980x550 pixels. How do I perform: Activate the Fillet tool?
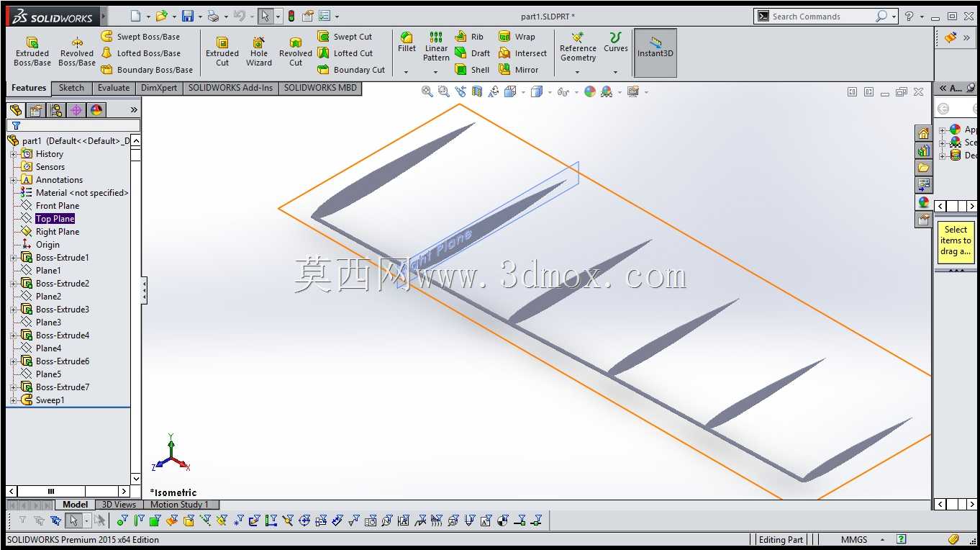407,43
